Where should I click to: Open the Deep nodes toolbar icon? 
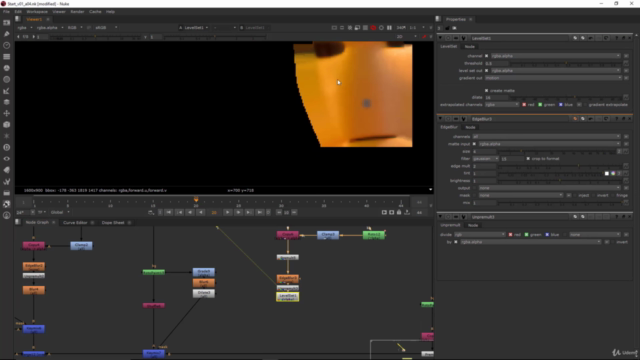[x=7, y=147]
